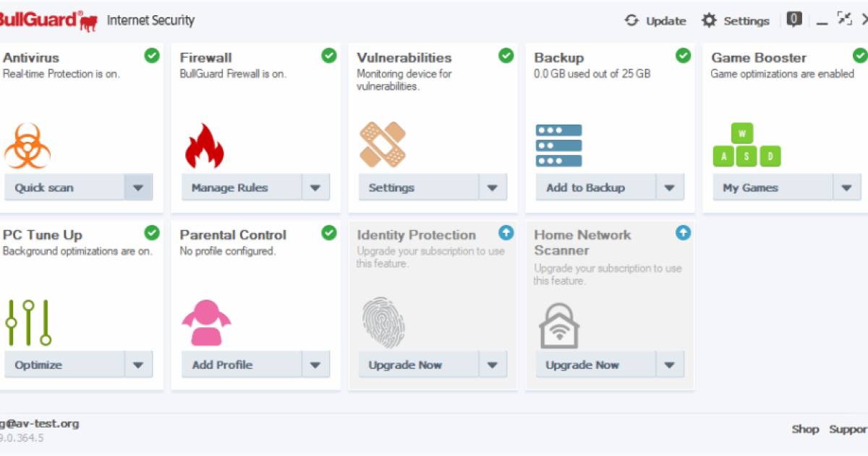Click the Identity Protection fingerprint icon

[383, 323]
